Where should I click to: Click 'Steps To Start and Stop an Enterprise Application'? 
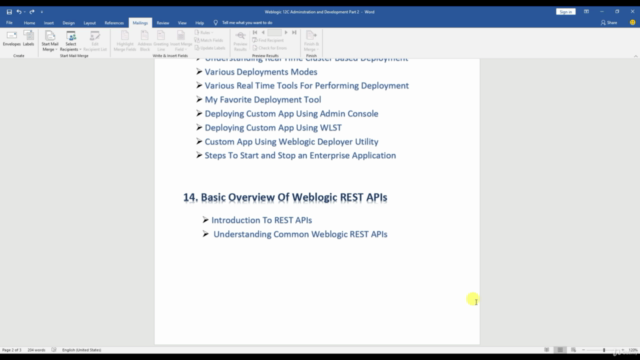pyautogui.click(x=300, y=156)
